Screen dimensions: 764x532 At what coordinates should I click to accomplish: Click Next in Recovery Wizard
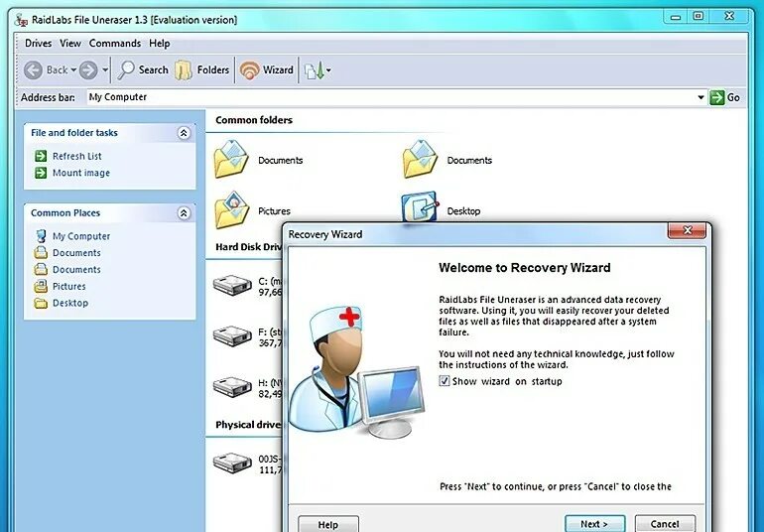[x=595, y=524]
